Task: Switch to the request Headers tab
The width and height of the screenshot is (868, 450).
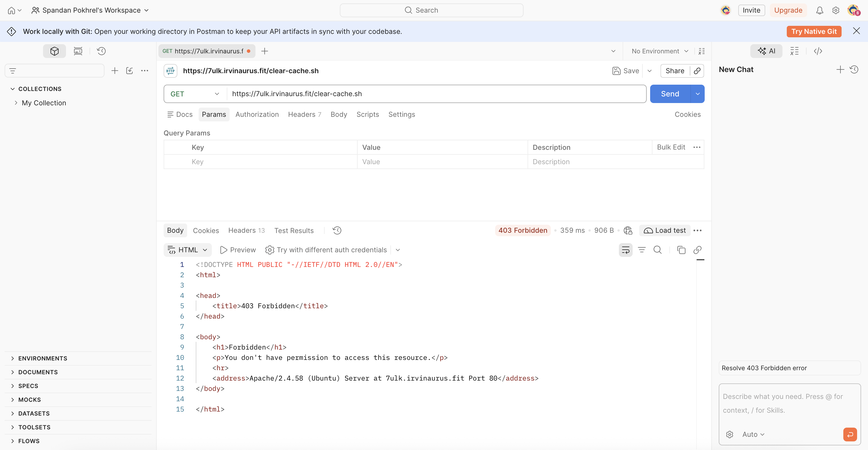Action: (x=304, y=115)
